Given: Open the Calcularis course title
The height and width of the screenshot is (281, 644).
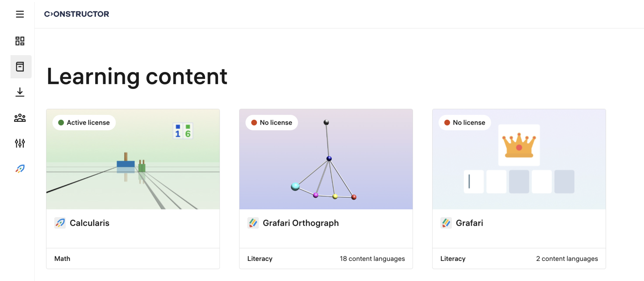Looking at the screenshot, I should pos(90,223).
